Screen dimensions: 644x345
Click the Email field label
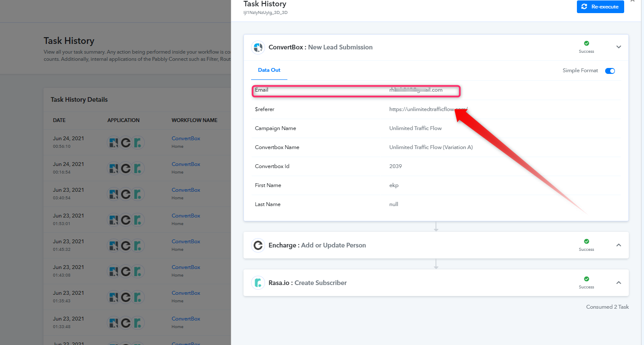coord(262,90)
